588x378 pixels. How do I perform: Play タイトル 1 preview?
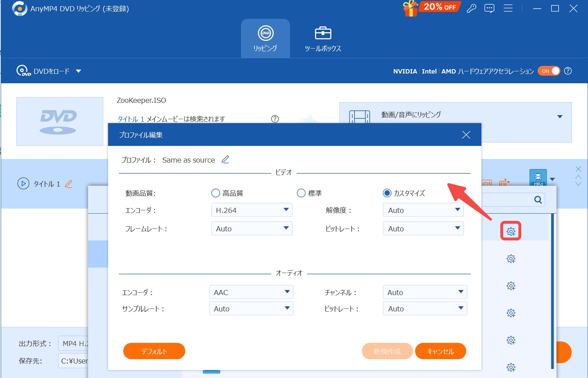click(23, 184)
